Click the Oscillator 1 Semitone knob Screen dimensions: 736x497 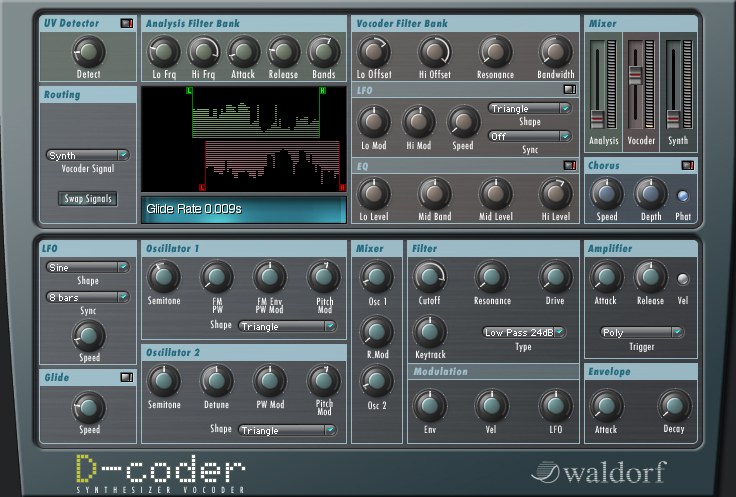coord(165,276)
